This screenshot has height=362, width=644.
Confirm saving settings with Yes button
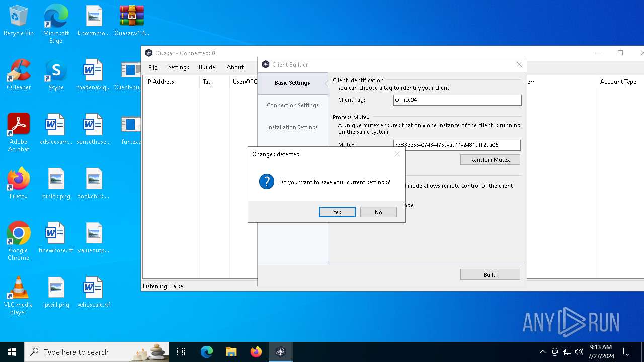click(337, 212)
